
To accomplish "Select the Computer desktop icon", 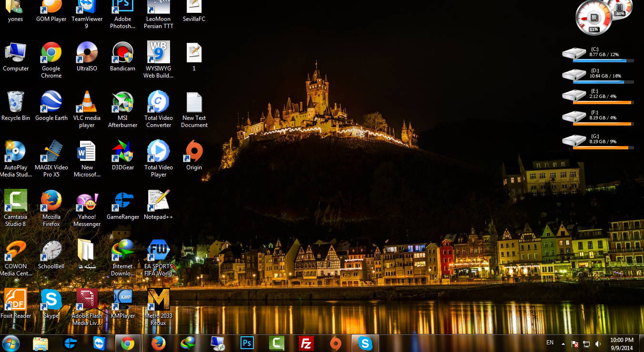I will tap(16, 57).
